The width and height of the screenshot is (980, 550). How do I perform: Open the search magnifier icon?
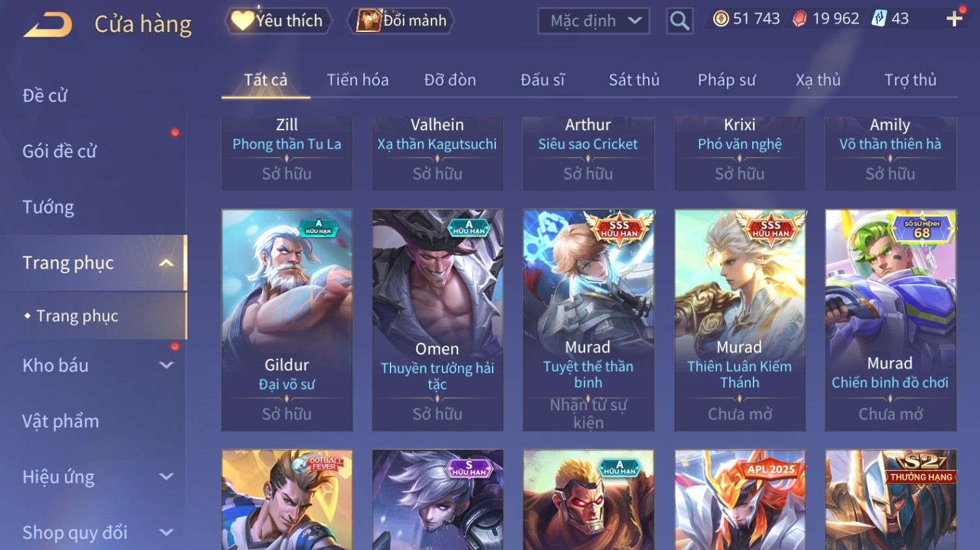click(x=679, y=21)
